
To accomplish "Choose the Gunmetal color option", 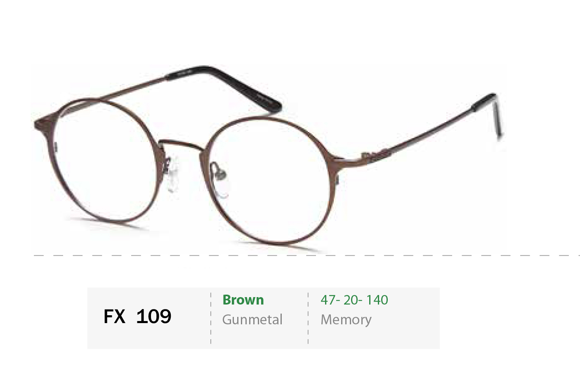I will [x=252, y=319].
